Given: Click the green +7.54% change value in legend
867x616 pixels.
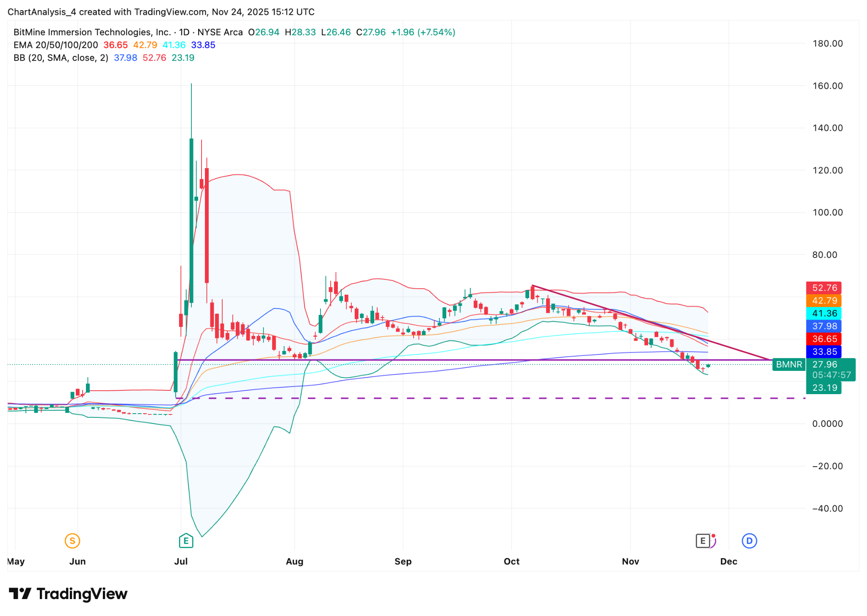Looking at the screenshot, I should (x=435, y=32).
